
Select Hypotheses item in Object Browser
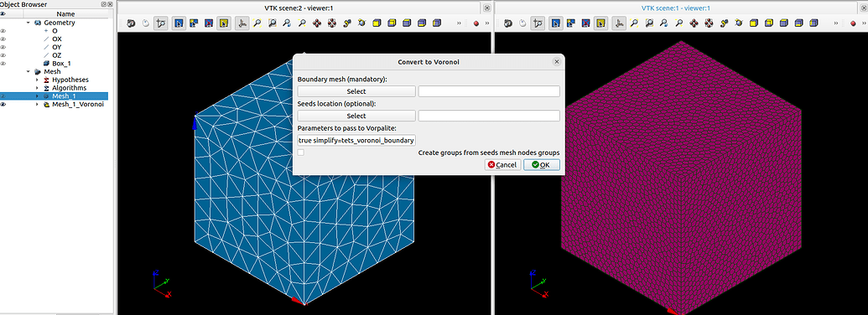point(70,80)
